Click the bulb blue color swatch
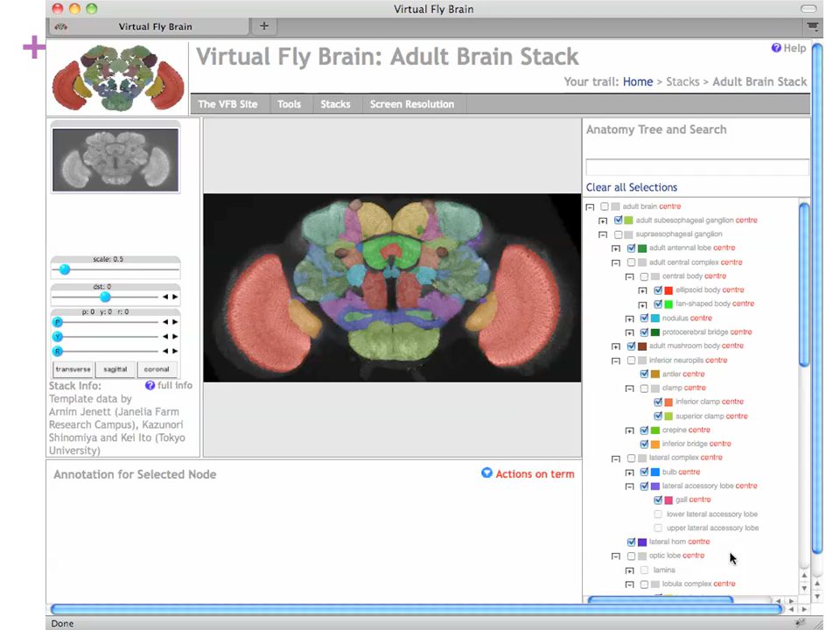The height and width of the screenshot is (630, 840). (655, 472)
